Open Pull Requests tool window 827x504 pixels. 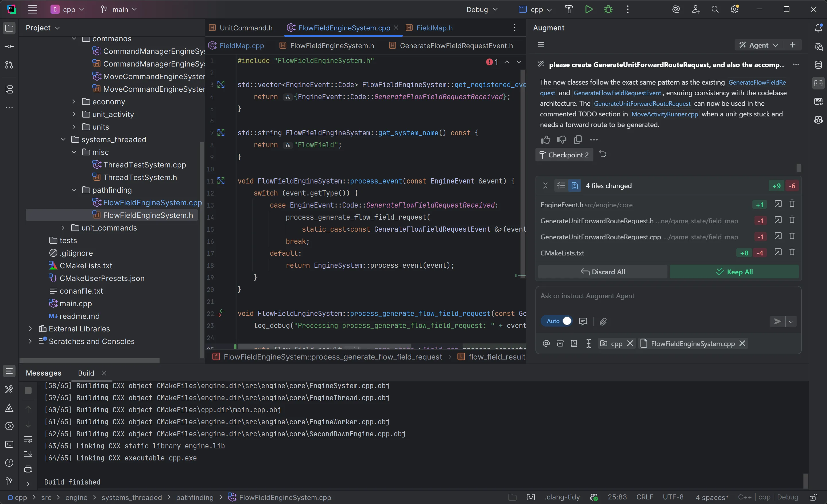(x=9, y=65)
